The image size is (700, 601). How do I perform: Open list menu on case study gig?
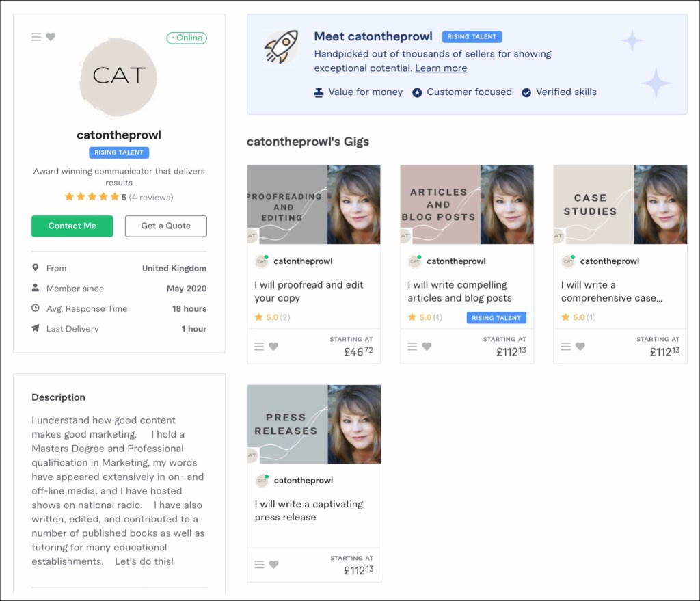[x=565, y=347]
